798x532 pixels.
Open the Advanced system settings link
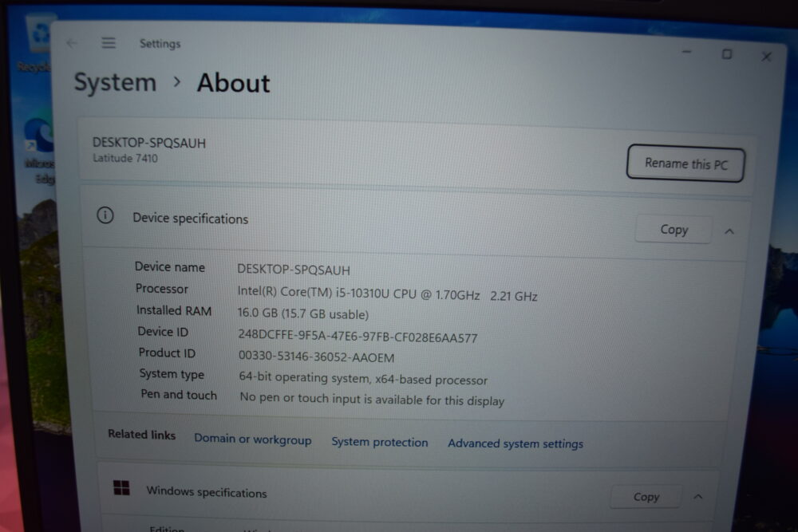[516, 443]
